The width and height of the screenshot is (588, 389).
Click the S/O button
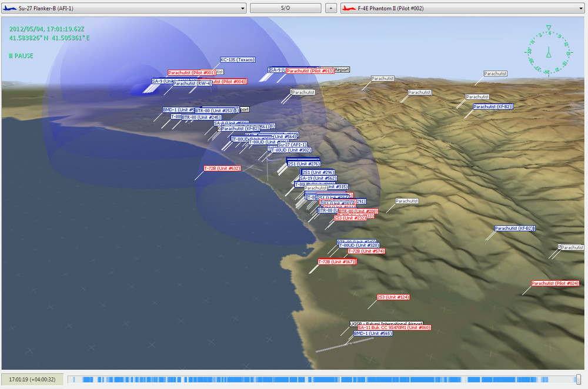pyautogui.click(x=285, y=8)
